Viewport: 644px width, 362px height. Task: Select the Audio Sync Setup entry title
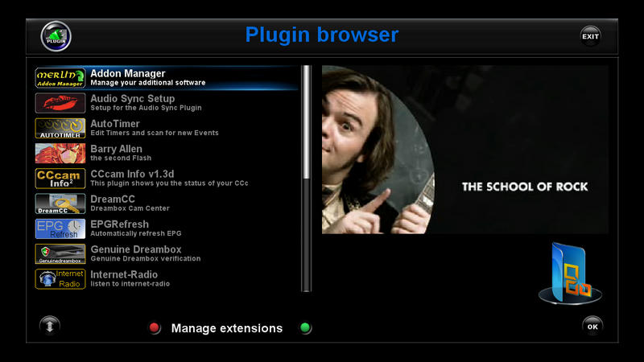[133, 98]
